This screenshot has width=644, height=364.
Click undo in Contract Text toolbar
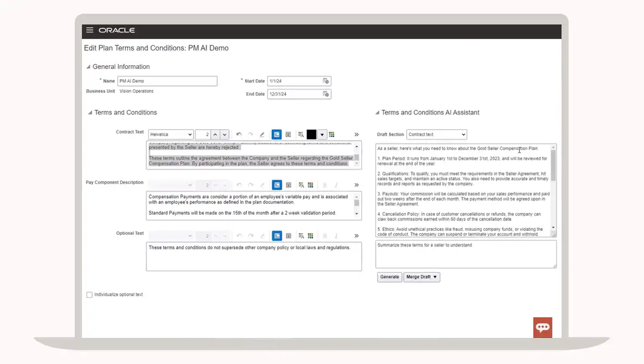[x=239, y=134]
